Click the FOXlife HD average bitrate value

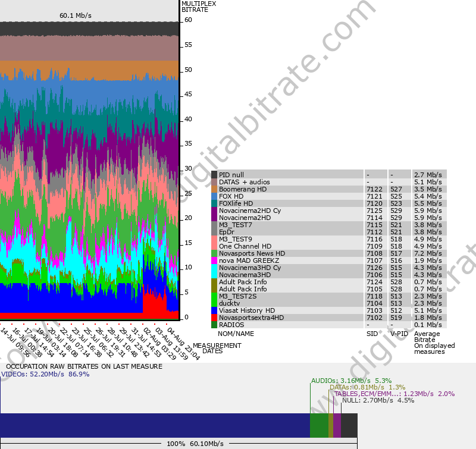click(428, 203)
